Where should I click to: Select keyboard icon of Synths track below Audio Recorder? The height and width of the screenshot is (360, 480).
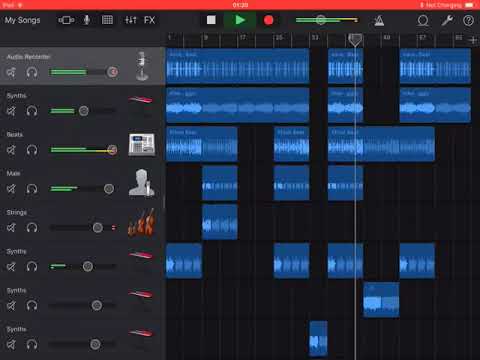pos(141,99)
